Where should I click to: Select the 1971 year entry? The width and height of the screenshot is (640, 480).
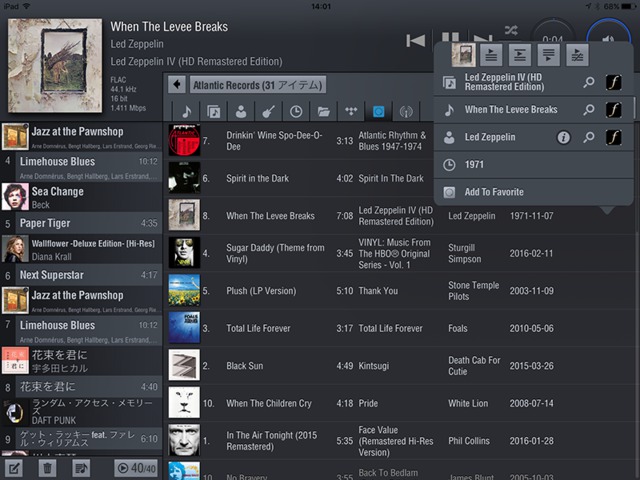pyautogui.click(x=533, y=164)
